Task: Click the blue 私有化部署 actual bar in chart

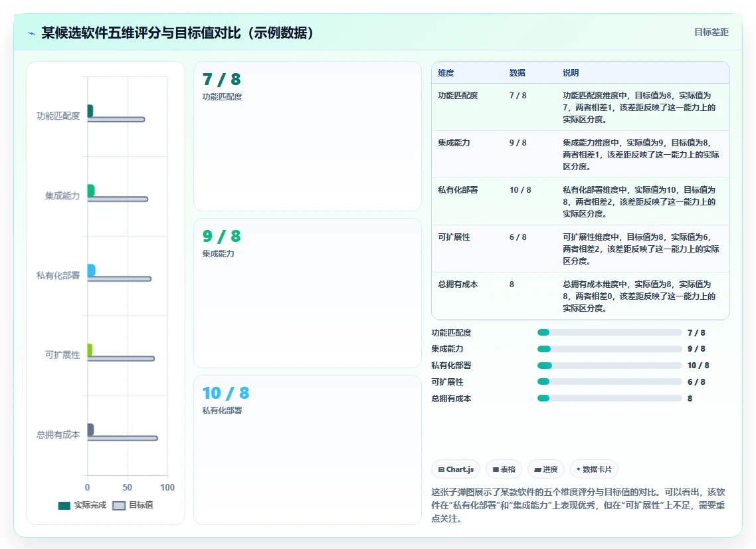Action: 91,270
